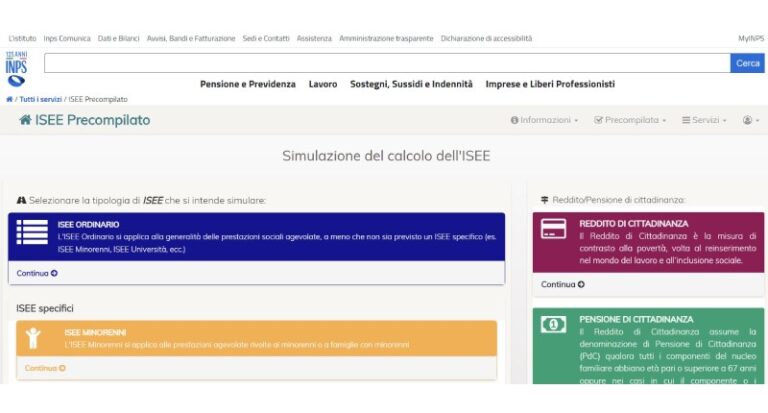Click the home icon in breadcrumb
This screenshot has height=413, width=768.
(x=9, y=99)
